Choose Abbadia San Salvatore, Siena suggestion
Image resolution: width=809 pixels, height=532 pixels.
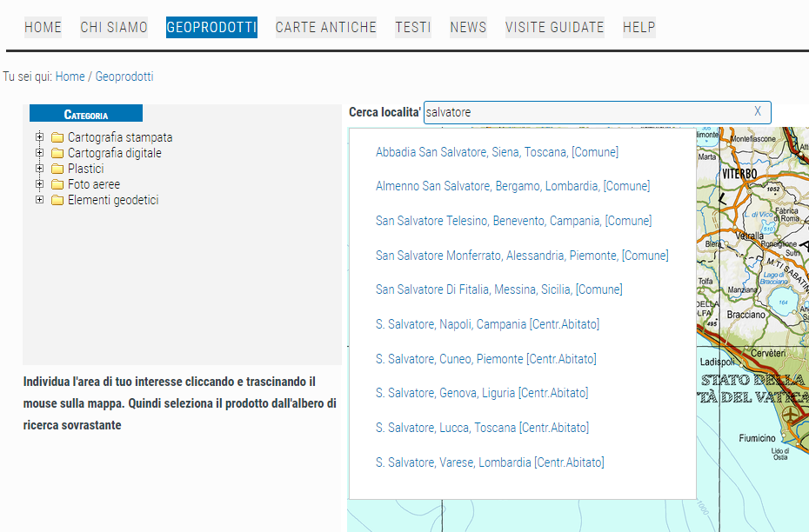(x=497, y=152)
